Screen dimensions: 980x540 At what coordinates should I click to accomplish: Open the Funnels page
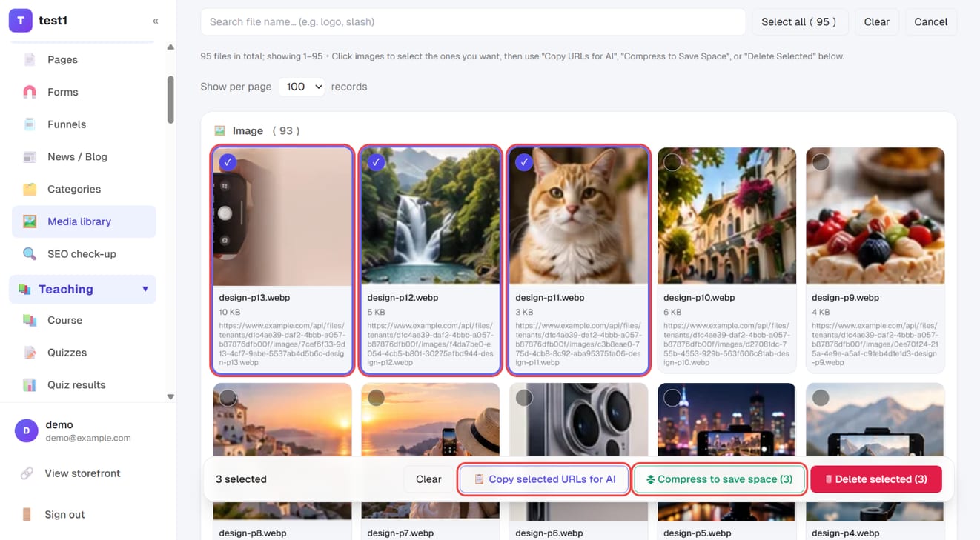pyautogui.click(x=84, y=124)
